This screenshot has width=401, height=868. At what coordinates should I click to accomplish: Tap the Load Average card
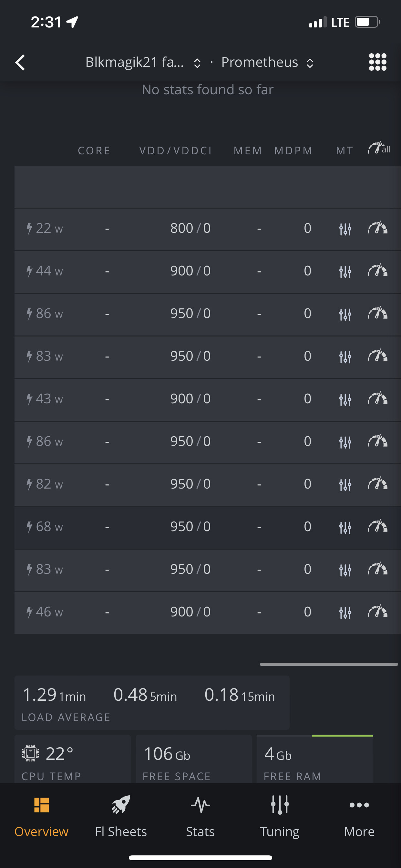(x=152, y=702)
